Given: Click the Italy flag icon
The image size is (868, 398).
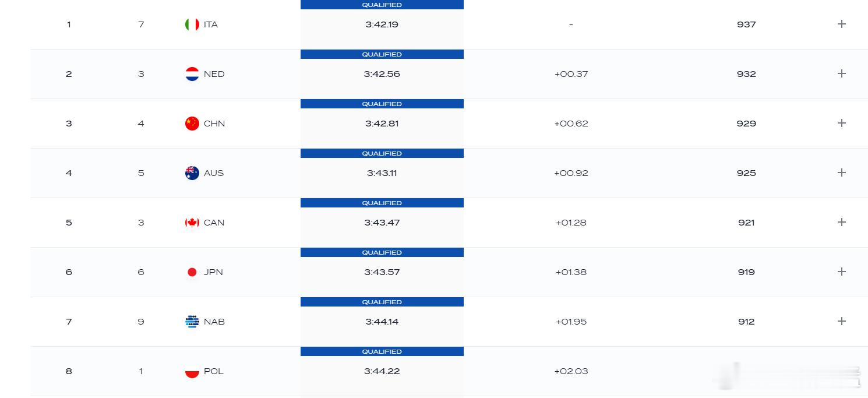Looking at the screenshot, I should point(192,24).
